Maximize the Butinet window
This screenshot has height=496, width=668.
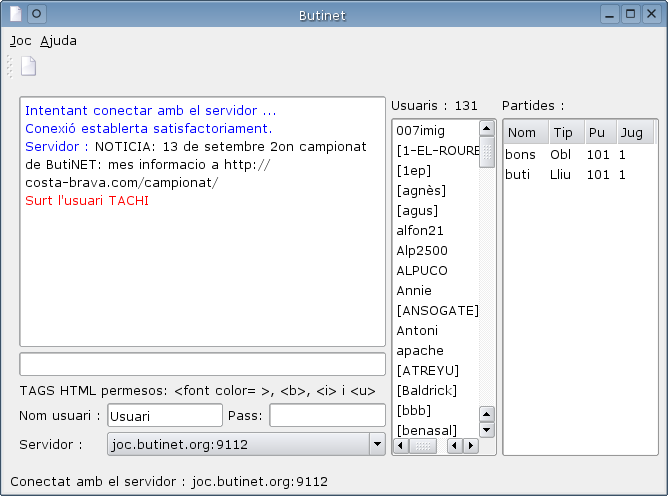[x=631, y=14]
